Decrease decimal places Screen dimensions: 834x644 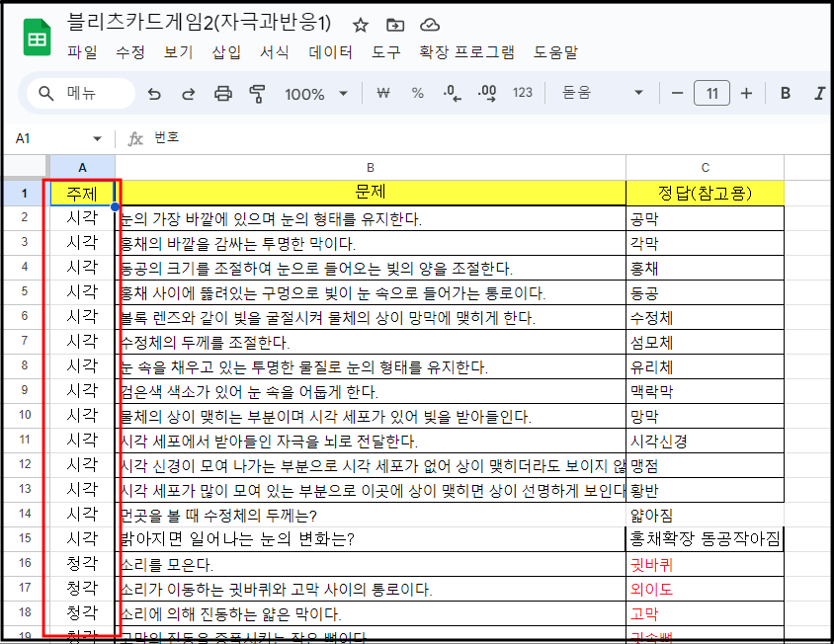(453, 94)
